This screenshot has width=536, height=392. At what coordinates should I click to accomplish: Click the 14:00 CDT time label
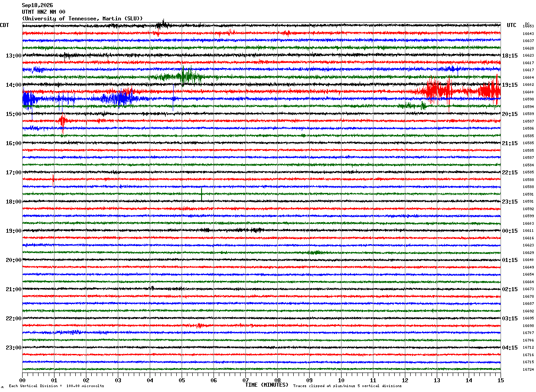point(13,85)
